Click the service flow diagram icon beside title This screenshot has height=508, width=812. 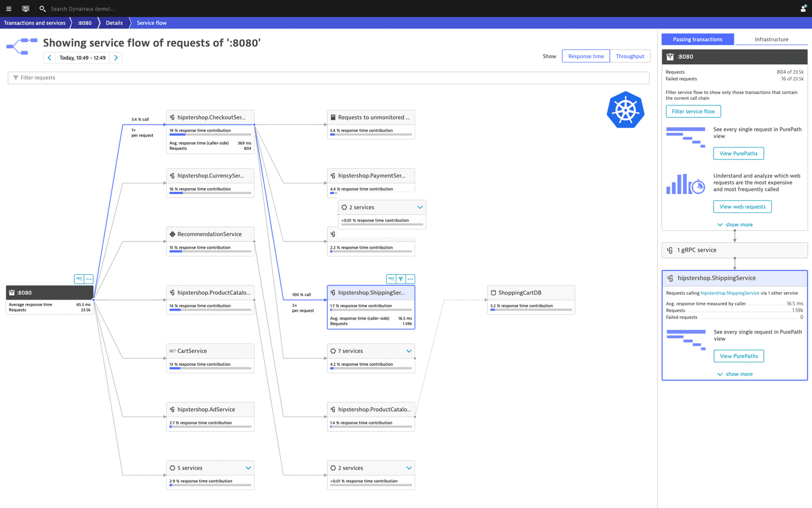[x=22, y=46]
